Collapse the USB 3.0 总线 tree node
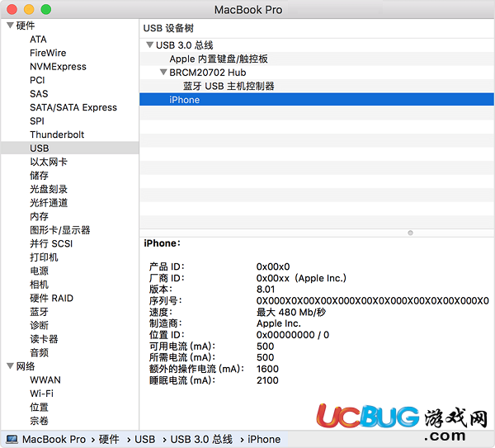 coord(149,45)
